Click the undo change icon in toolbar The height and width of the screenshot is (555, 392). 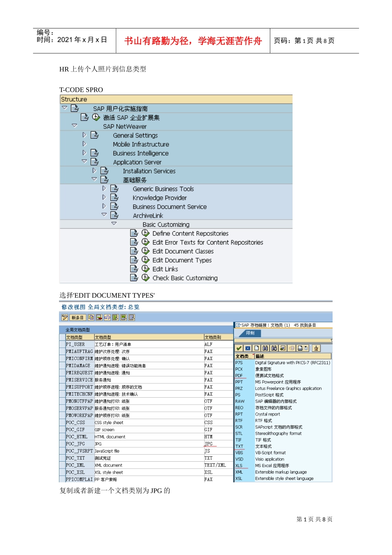(x=107, y=318)
